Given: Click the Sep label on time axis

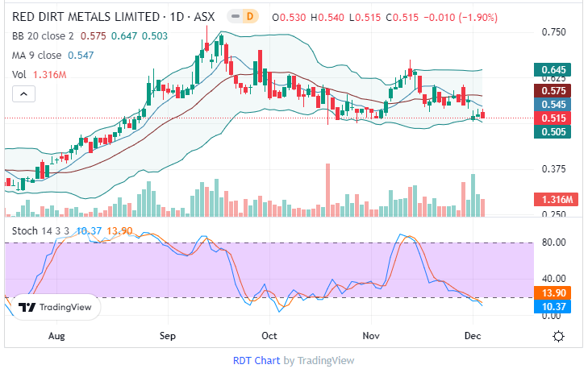Looking at the screenshot, I should (x=168, y=334).
